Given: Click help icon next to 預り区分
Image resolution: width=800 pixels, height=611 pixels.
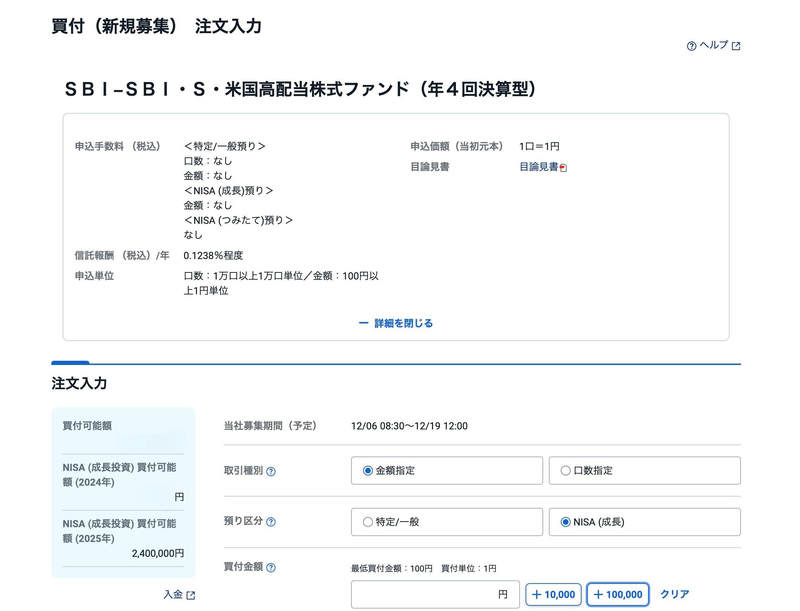Looking at the screenshot, I should (x=271, y=522).
